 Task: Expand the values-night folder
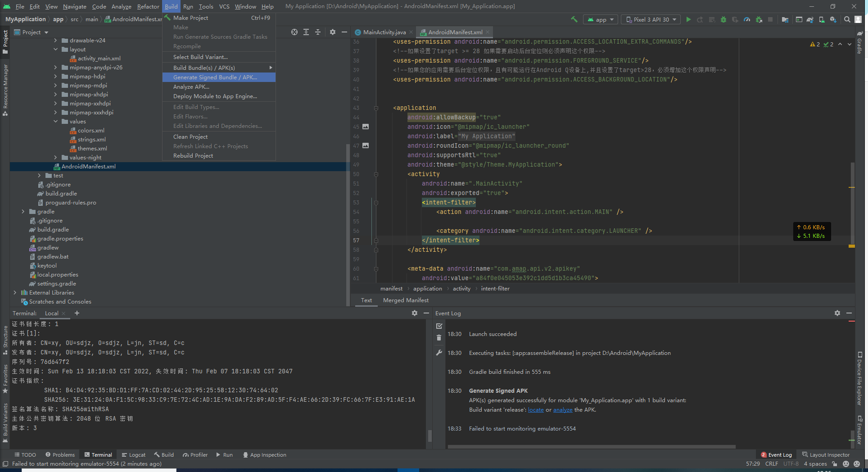point(56,157)
